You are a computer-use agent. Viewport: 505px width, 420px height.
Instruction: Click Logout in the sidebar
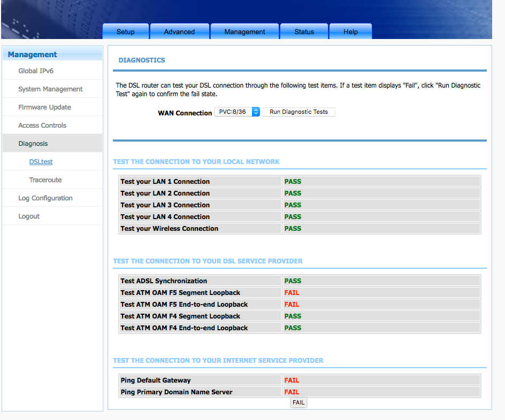click(x=29, y=216)
